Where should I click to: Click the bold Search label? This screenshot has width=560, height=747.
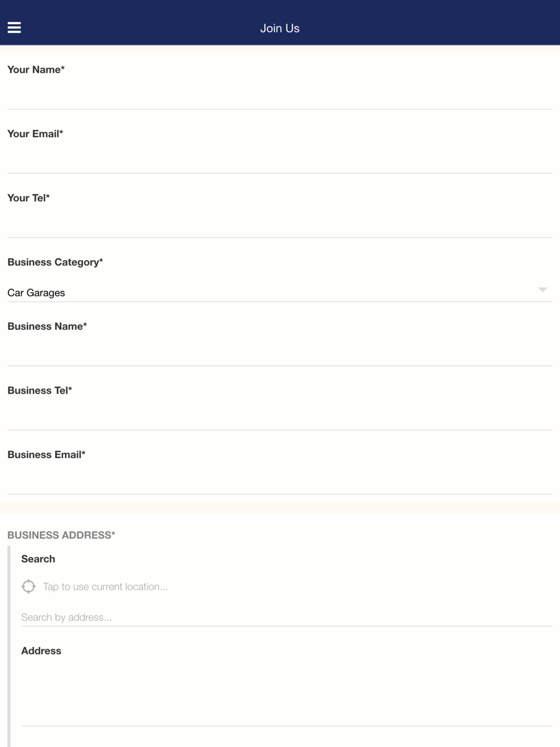38,559
